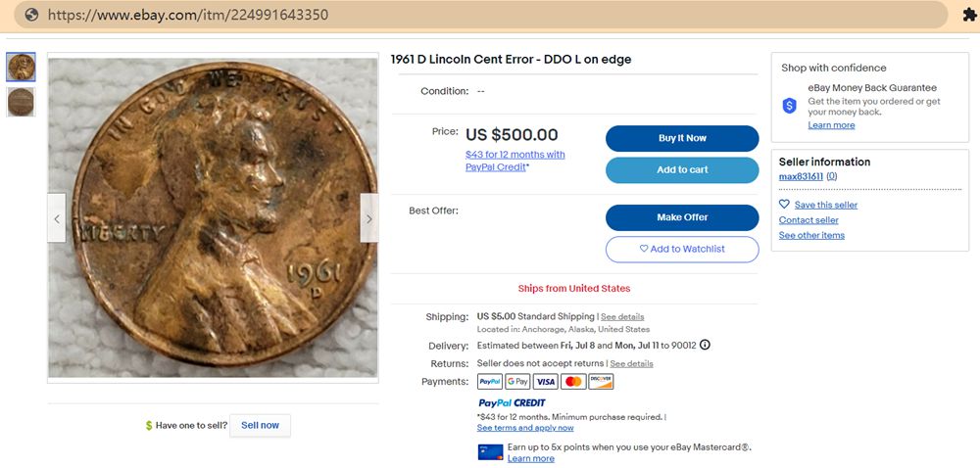The width and height of the screenshot is (980, 468).
Task: Click the Add to cart button
Action: coord(682,169)
